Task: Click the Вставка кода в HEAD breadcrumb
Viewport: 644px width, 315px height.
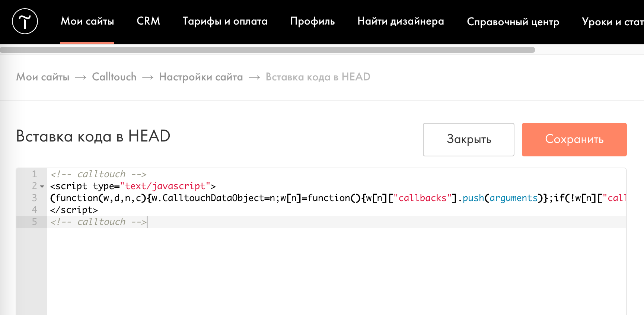Action: coord(318,77)
